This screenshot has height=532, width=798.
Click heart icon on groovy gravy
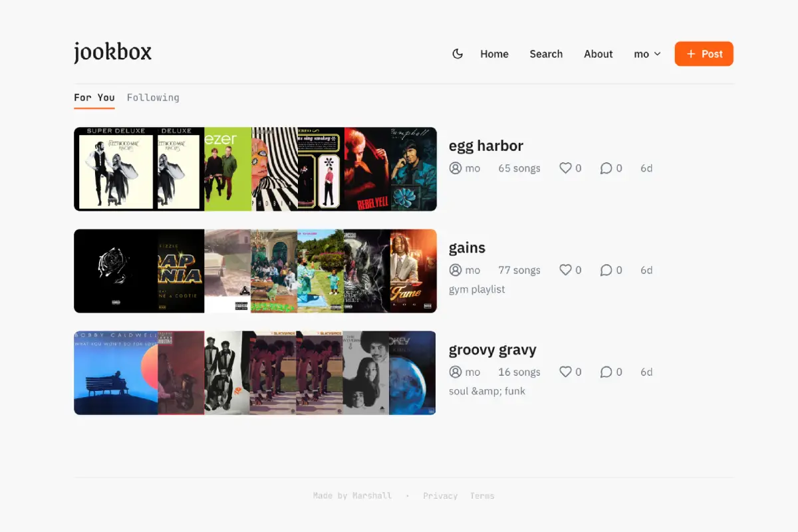[x=565, y=372]
